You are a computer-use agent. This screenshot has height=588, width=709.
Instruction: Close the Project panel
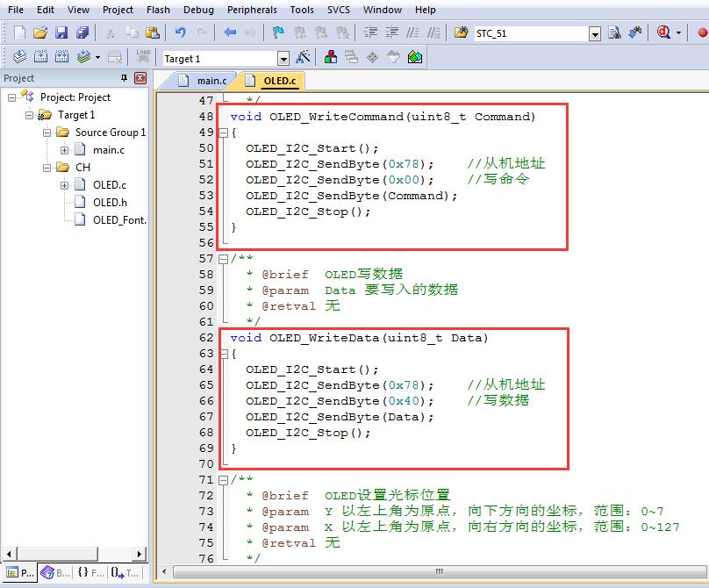point(140,78)
